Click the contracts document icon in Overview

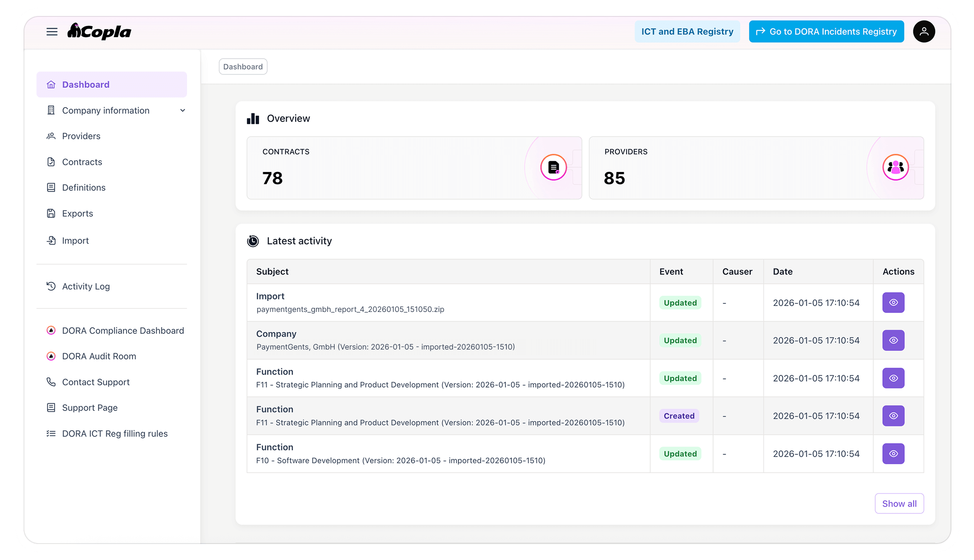553,167
